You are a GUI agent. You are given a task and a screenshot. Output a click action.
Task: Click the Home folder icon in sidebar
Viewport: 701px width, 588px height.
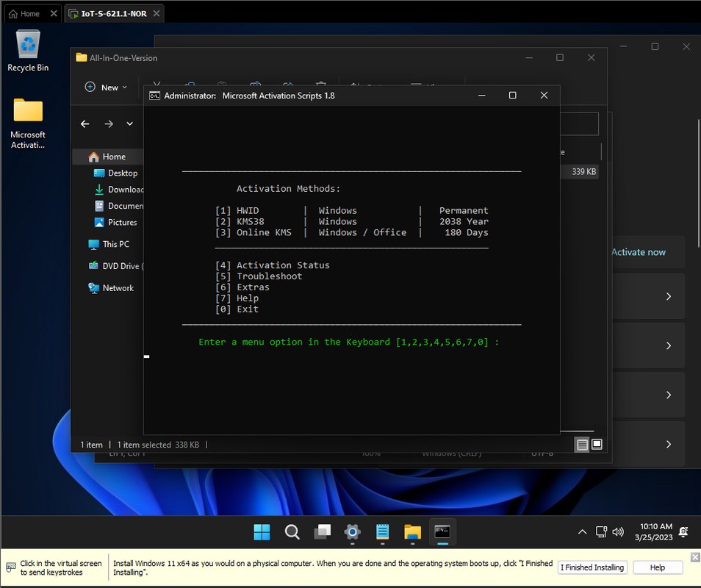pos(93,157)
